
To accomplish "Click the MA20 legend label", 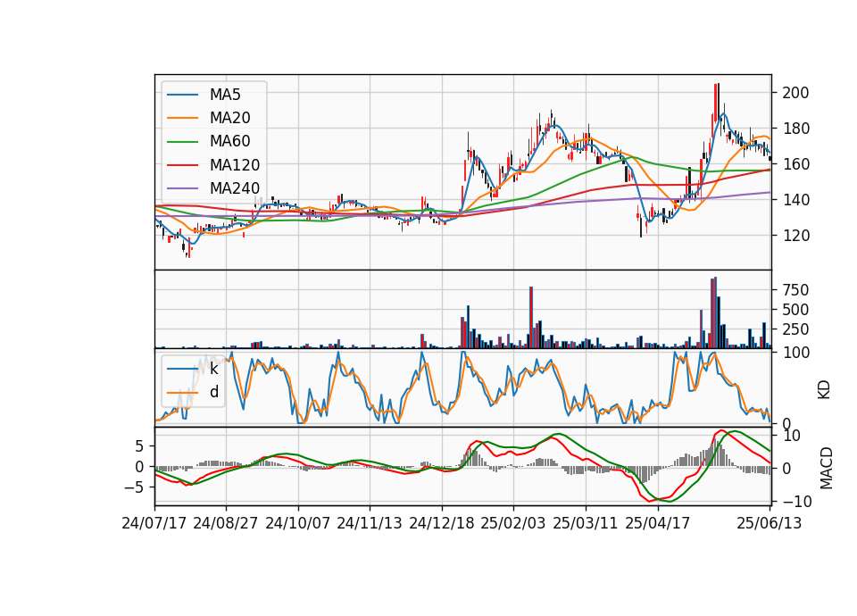I will pyautogui.click(x=230, y=118).
